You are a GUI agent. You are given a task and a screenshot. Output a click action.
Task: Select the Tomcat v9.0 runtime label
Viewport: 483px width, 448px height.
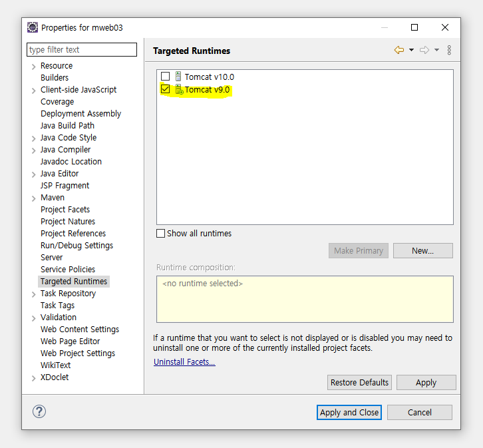[x=207, y=90]
